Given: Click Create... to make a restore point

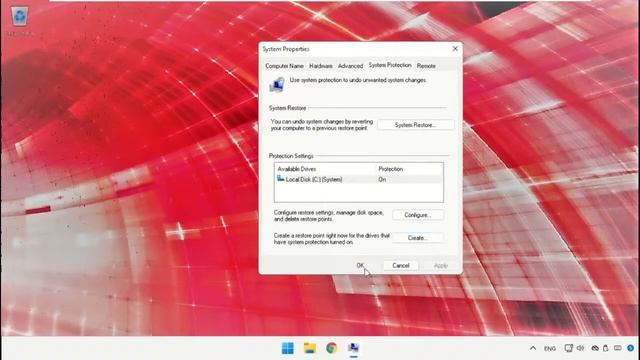Looking at the screenshot, I should 418,238.
